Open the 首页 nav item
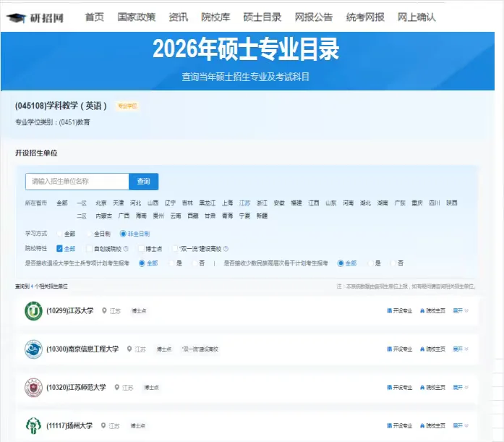504x442 pixels. pos(95,17)
